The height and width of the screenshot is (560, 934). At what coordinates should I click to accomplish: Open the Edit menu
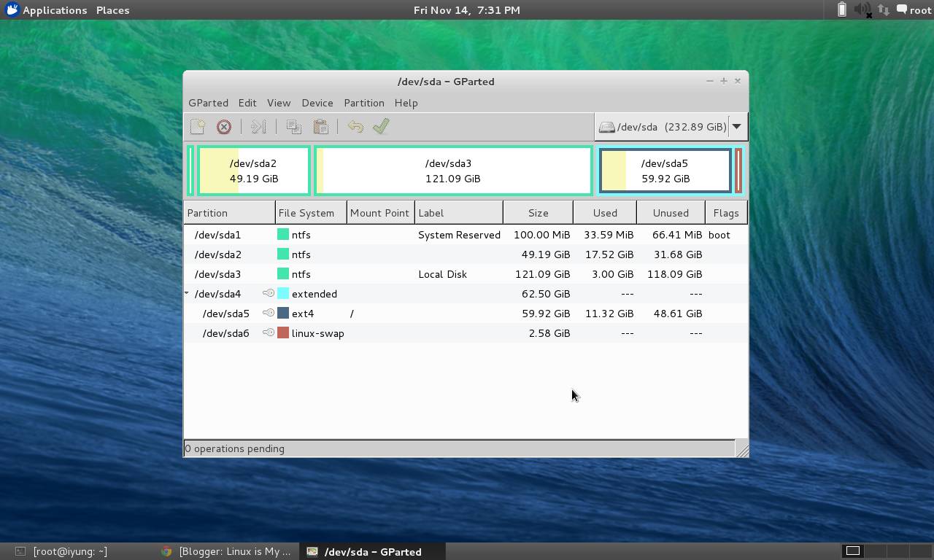[247, 103]
